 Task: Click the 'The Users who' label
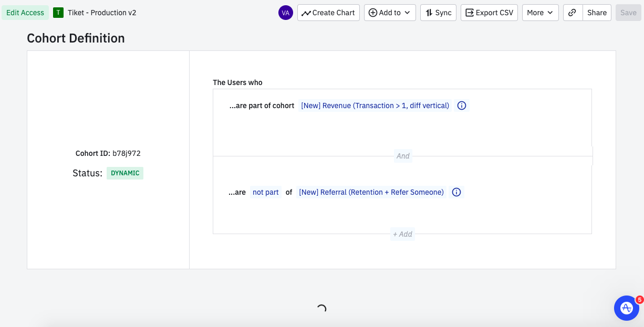click(x=237, y=82)
